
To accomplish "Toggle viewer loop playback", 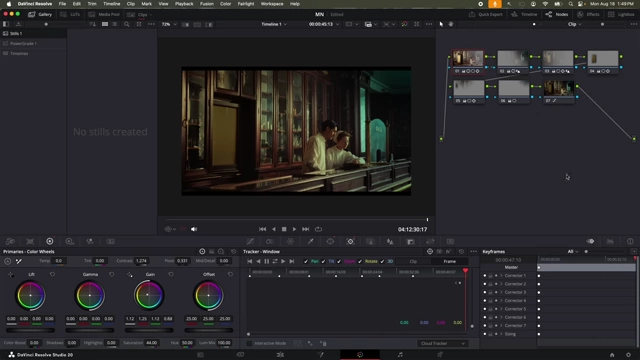I will click(318, 229).
